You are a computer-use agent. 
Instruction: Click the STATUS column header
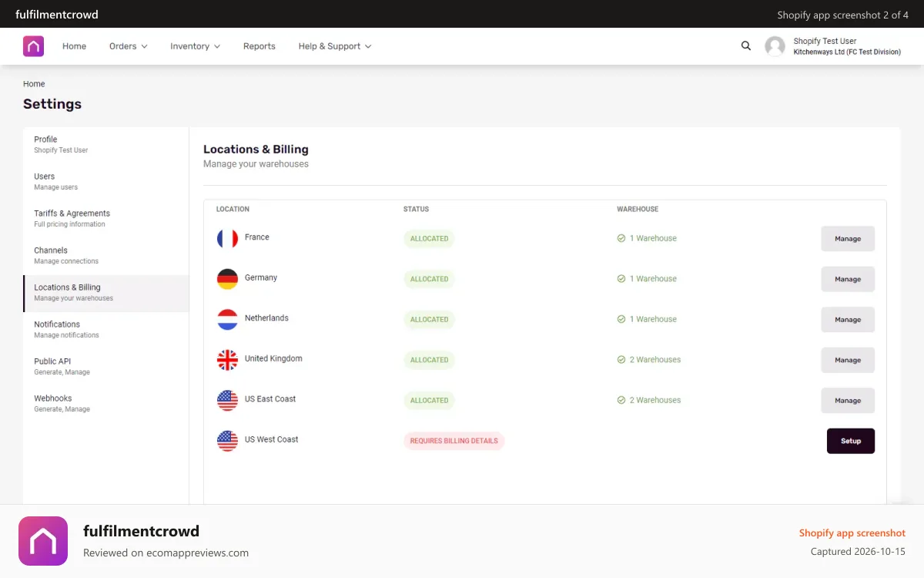[416, 210]
